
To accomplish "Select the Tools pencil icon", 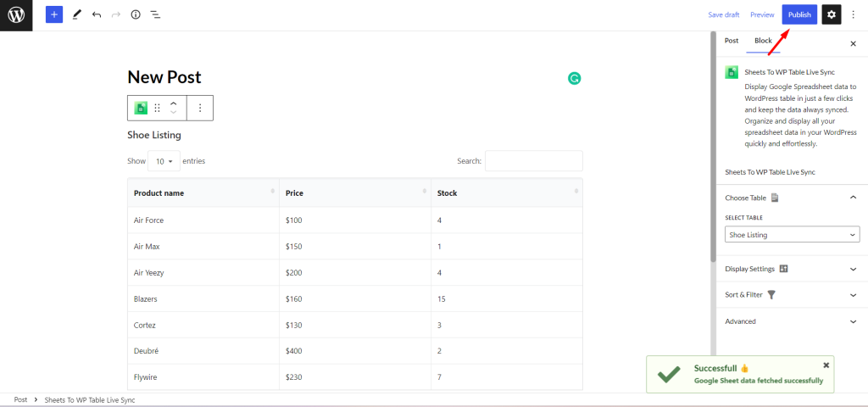I will (x=77, y=15).
